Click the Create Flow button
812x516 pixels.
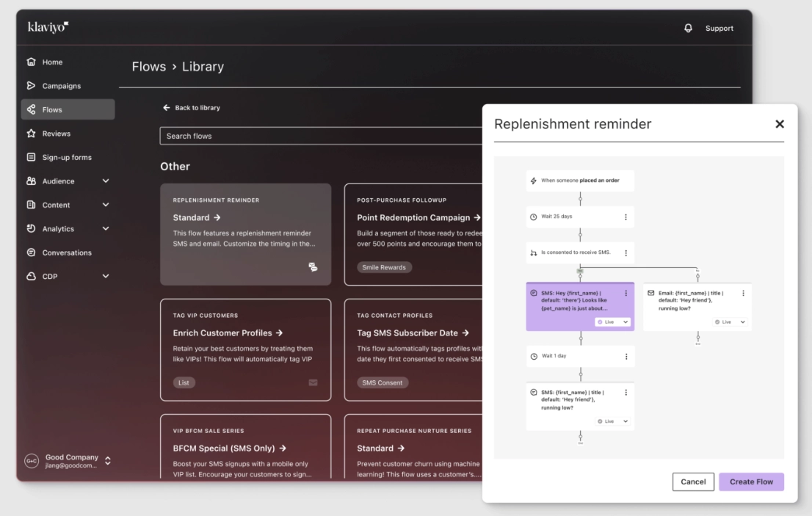coord(751,482)
